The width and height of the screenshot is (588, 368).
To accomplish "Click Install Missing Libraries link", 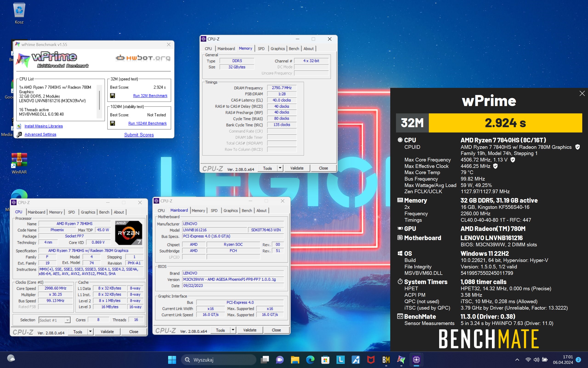I will tap(43, 126).
